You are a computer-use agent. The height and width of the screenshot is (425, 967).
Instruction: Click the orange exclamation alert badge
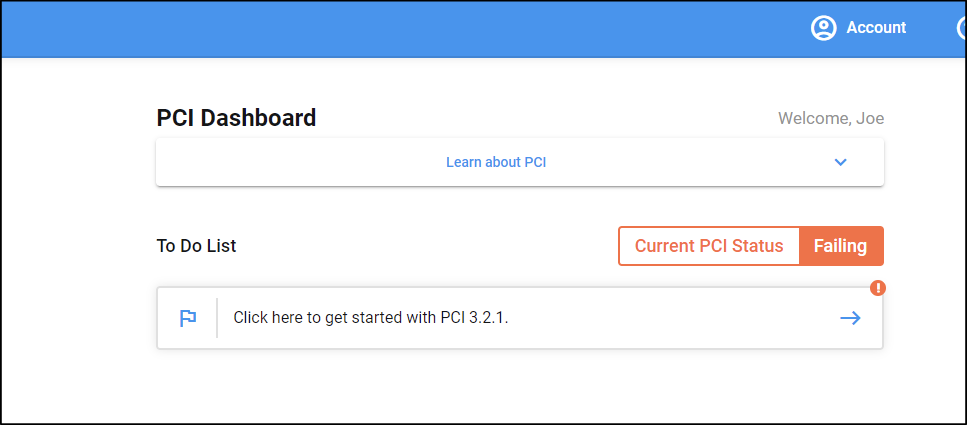coord(878,289)
